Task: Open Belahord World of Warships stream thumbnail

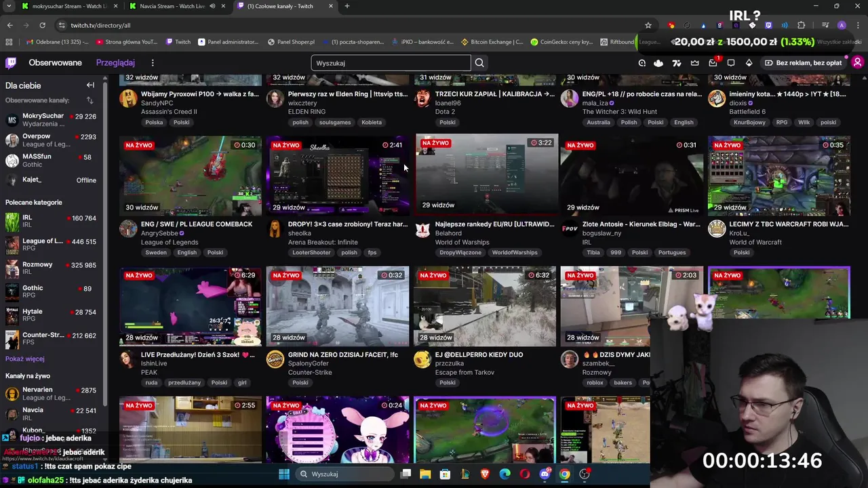Action: pyautogui.click(x=486, y=174)
